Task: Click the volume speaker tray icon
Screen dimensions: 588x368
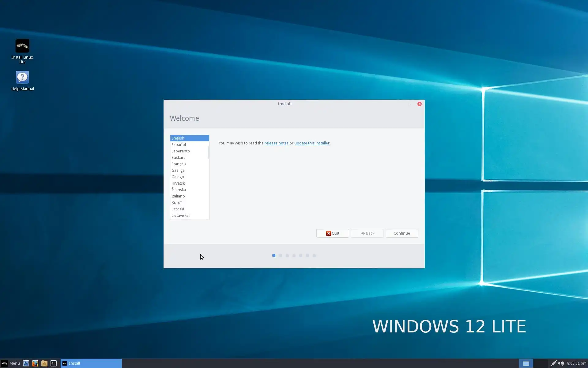Action: (561, 363)
